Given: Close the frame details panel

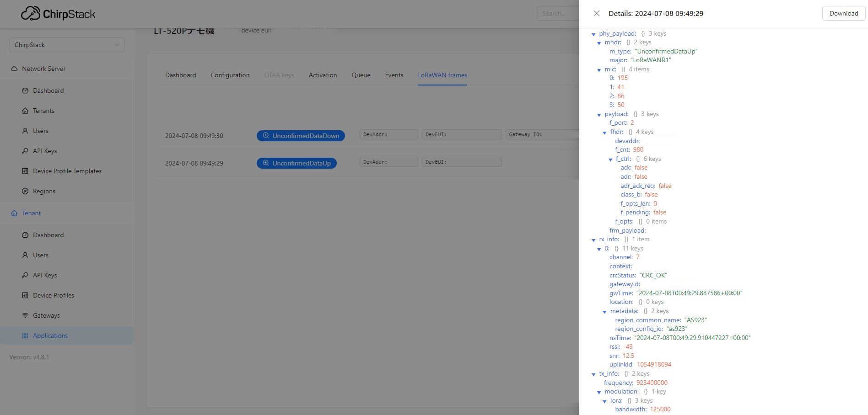Looking at the screenshot, I should pos(596,13).
